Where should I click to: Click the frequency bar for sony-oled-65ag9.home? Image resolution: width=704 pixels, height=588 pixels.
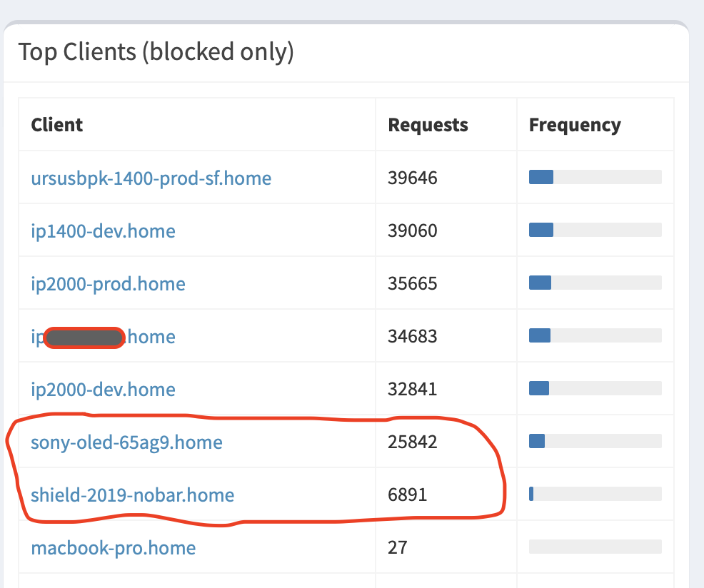595,441
